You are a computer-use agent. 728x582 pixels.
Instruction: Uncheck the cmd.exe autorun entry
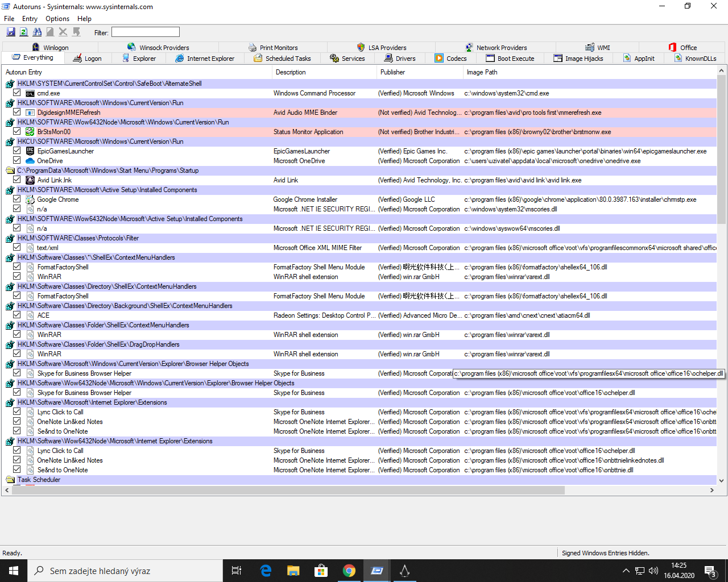[17, 93]
